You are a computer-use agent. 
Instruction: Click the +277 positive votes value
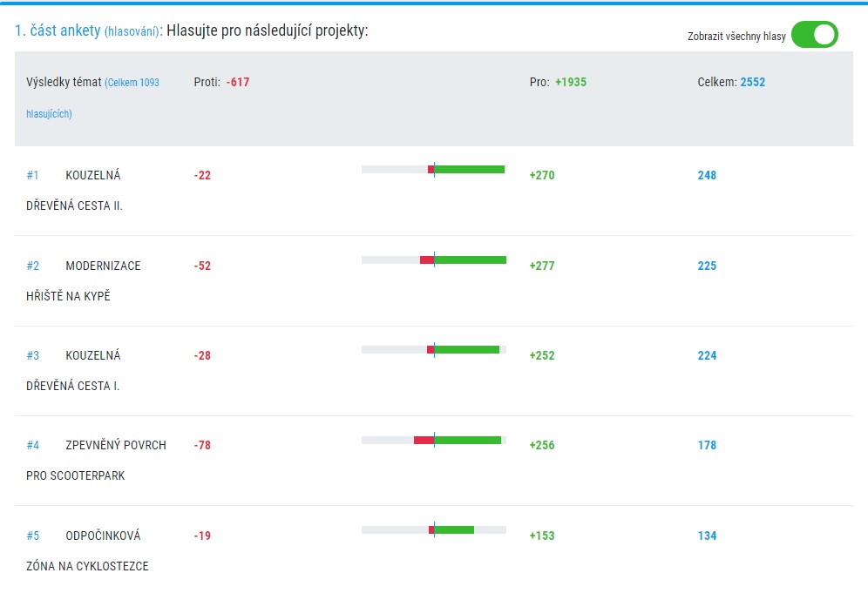pos(542,266)
